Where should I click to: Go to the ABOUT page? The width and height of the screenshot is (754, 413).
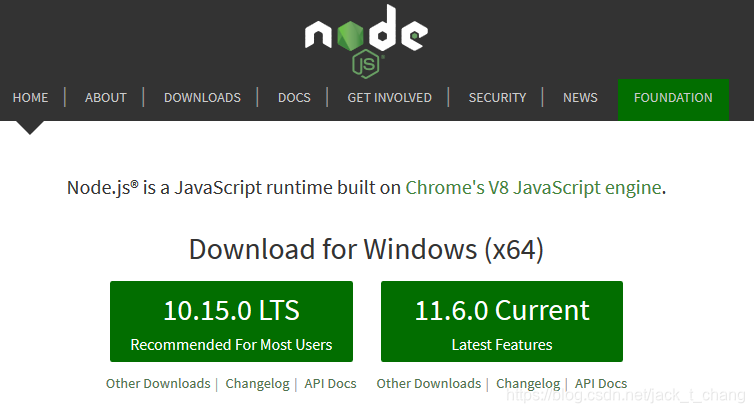coord(106,98)
